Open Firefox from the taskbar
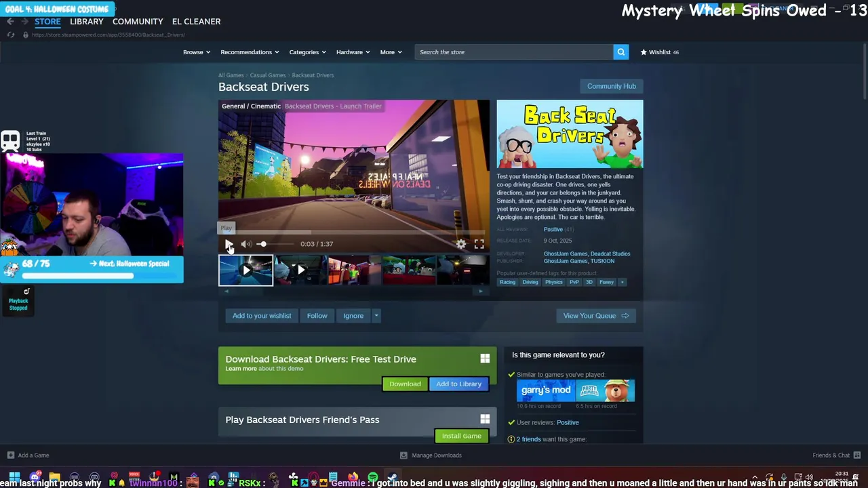The image size is (868, 488). (353, 477)
